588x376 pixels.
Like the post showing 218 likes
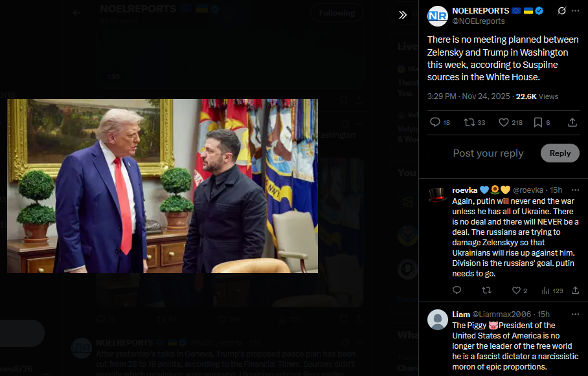click(x=510, y=122)
